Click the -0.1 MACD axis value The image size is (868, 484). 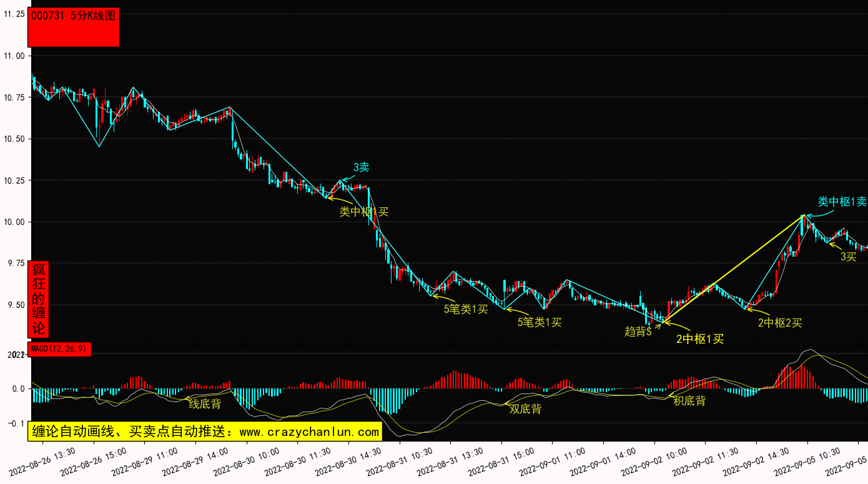[x=16, y=423]
